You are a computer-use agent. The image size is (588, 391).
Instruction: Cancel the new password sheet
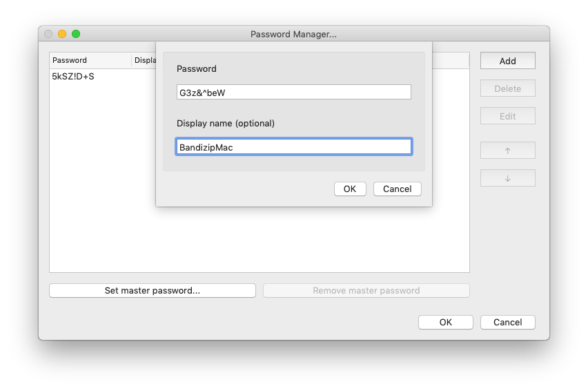coord(397,189)
